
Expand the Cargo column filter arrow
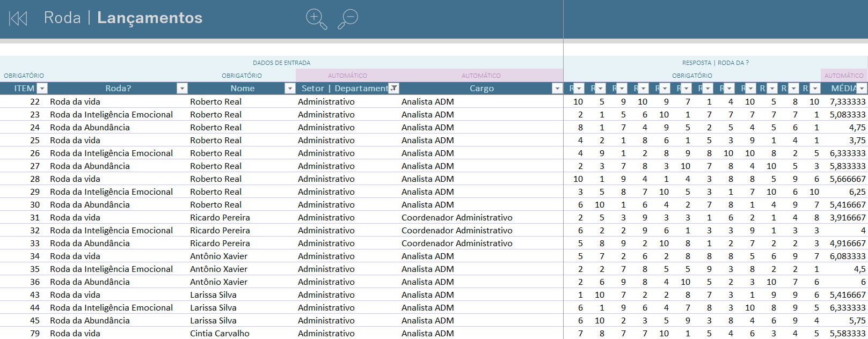coord(557,89)
